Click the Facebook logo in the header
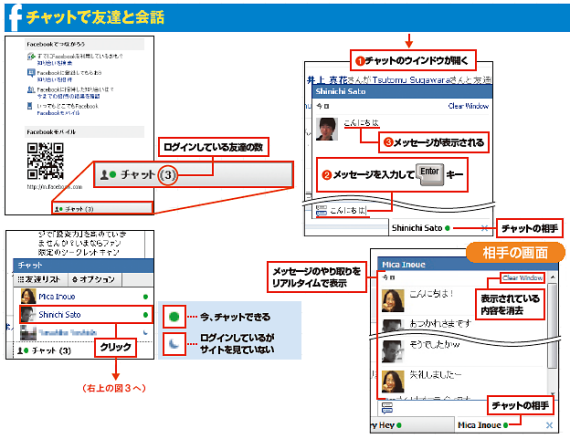 (15, 17)
